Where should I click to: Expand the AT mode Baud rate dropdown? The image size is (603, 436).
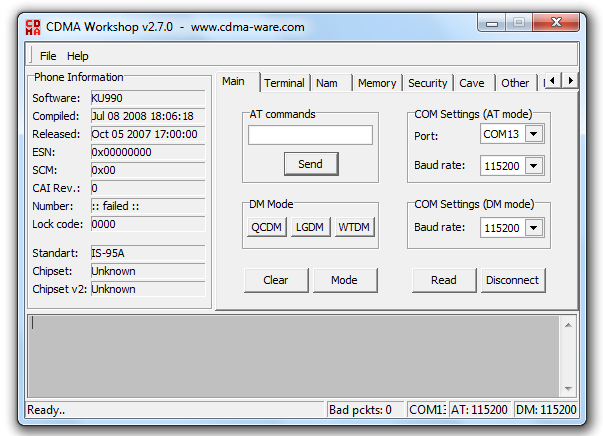pyautogui.click(x=534, y=166)
